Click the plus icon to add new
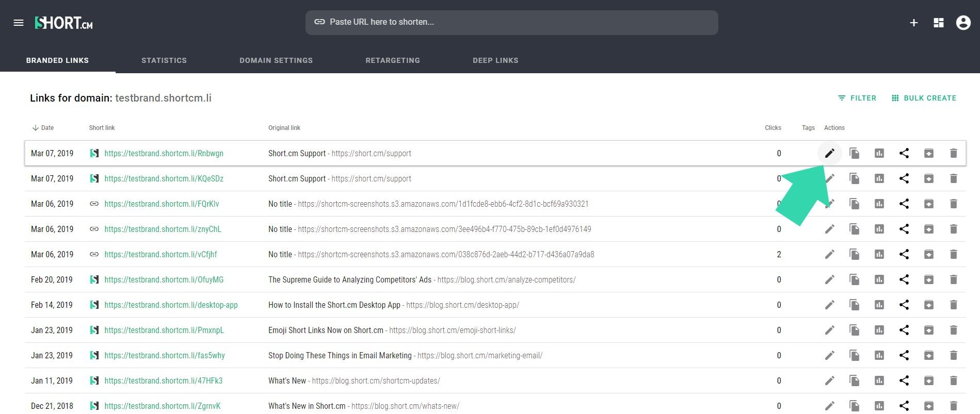Screen dimensions: 980x414 click(x=913, y=23)
